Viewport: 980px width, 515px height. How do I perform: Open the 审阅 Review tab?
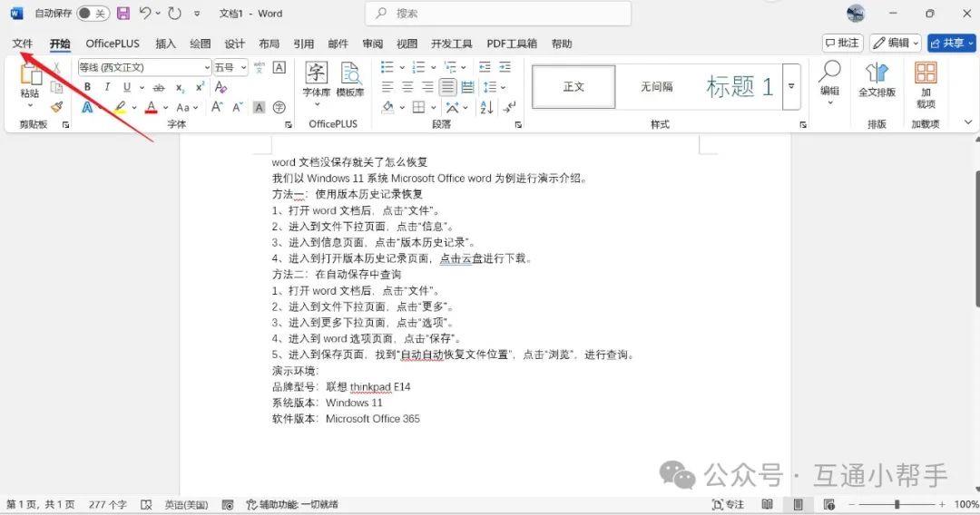coord(373,44)
